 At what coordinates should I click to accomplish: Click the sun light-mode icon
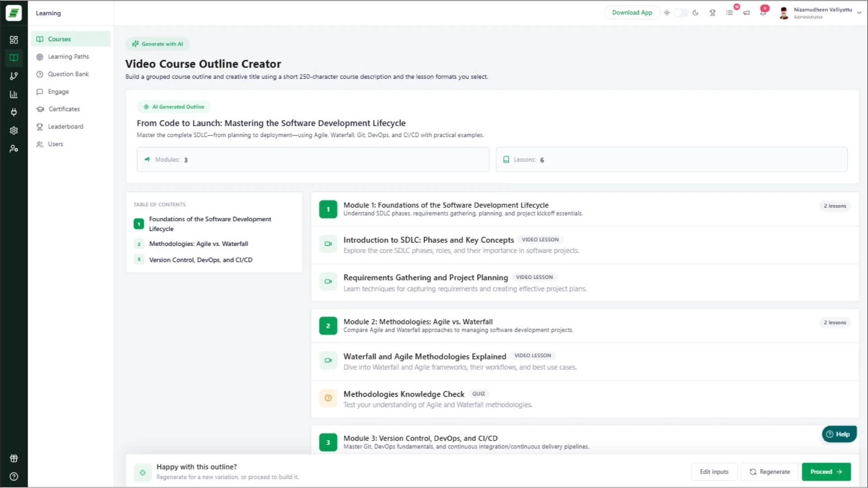(667, 13)
